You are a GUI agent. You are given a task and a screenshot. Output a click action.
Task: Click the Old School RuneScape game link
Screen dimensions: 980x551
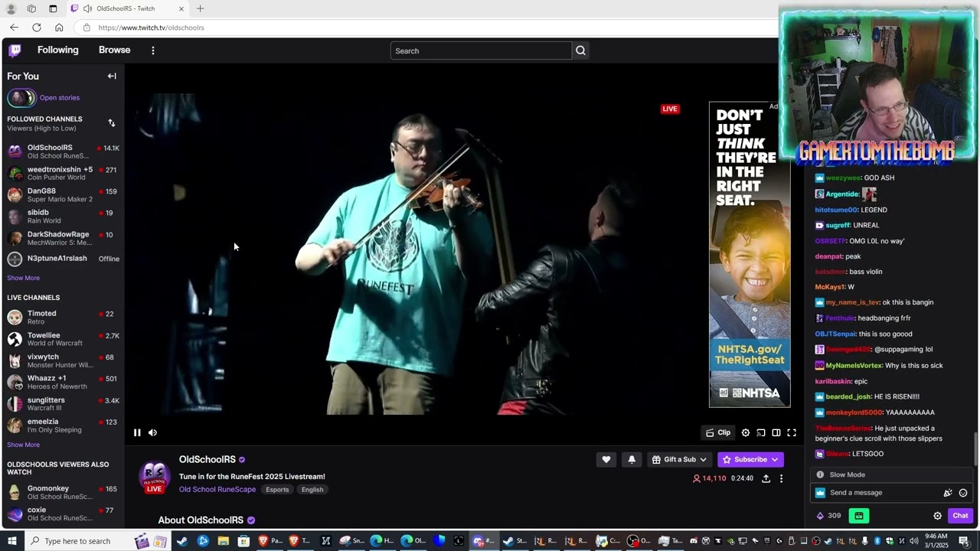(217, 490)
